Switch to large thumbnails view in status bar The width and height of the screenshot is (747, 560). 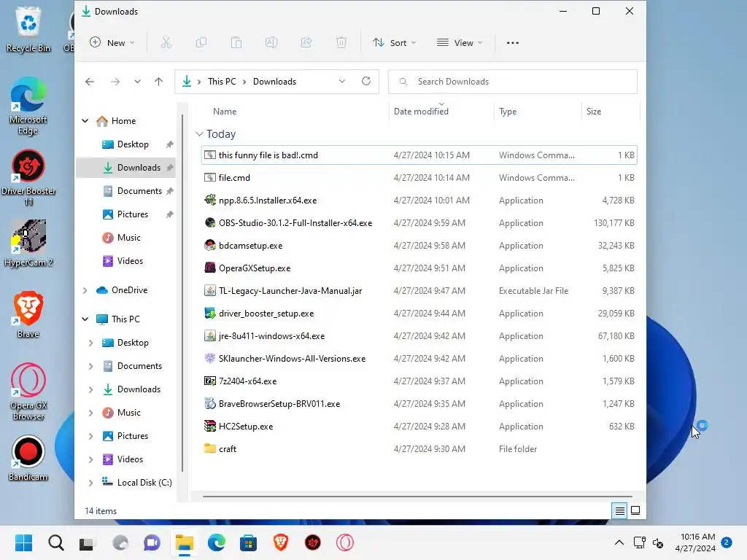(x=635, y=511)
